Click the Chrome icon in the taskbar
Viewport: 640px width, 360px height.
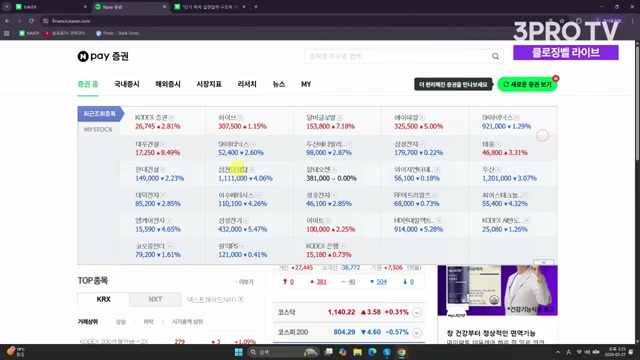[402, 352]
